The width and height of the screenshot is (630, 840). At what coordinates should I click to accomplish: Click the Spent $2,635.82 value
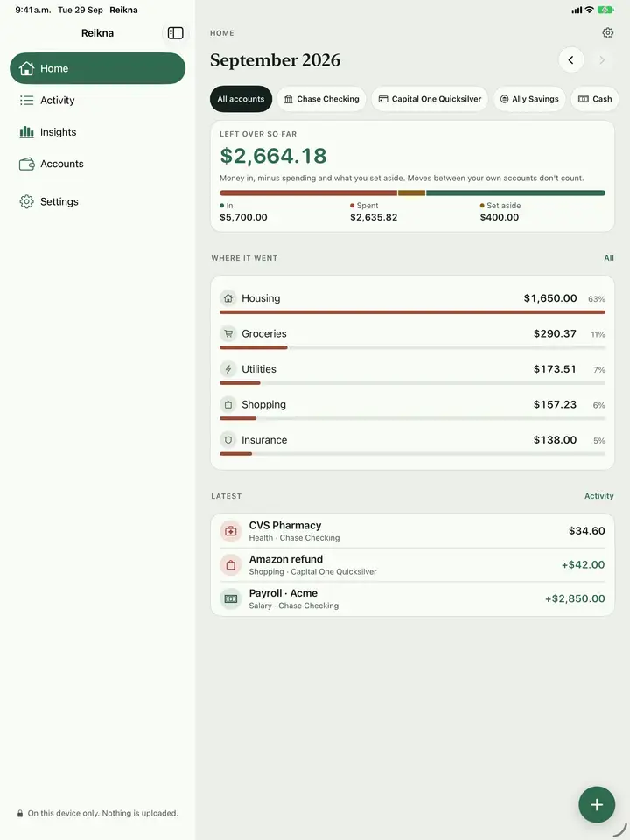pos(374,218)
